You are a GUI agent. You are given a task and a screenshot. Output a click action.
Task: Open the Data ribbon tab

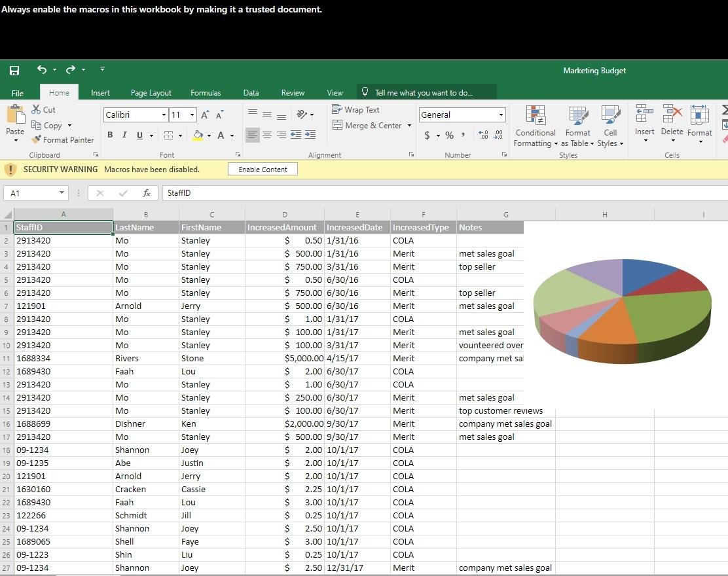click(x=251, y=92)
